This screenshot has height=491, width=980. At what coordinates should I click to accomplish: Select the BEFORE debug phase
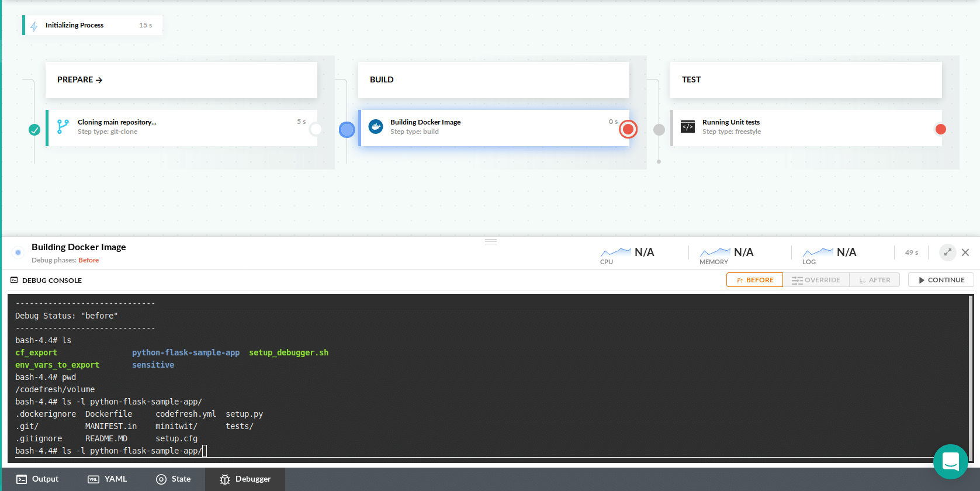pyautogui.click(x=754, y=280)
